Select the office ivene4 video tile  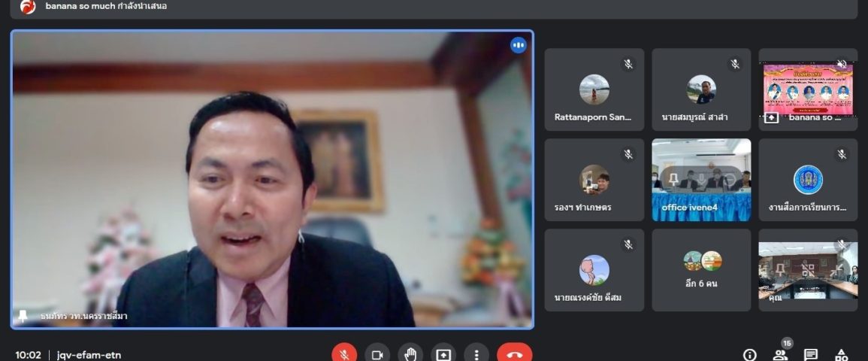[x=701, y=180]
